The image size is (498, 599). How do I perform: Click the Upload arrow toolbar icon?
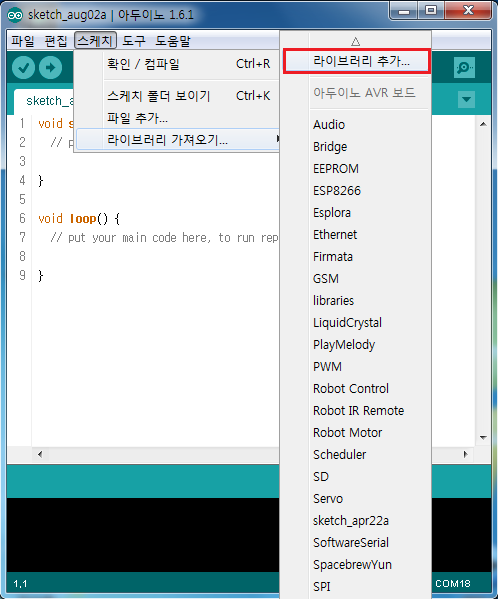(50, 68)
